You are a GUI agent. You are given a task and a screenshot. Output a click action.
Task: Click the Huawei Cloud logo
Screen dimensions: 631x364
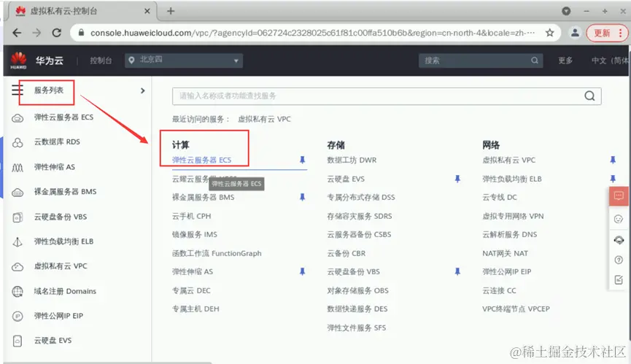(18, 61)
